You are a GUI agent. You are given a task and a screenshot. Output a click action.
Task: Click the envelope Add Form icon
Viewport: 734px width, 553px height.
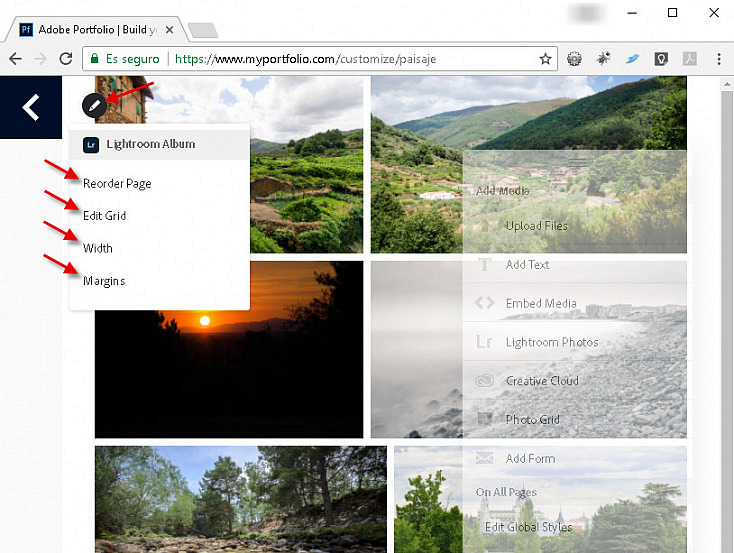pos(484,457)
